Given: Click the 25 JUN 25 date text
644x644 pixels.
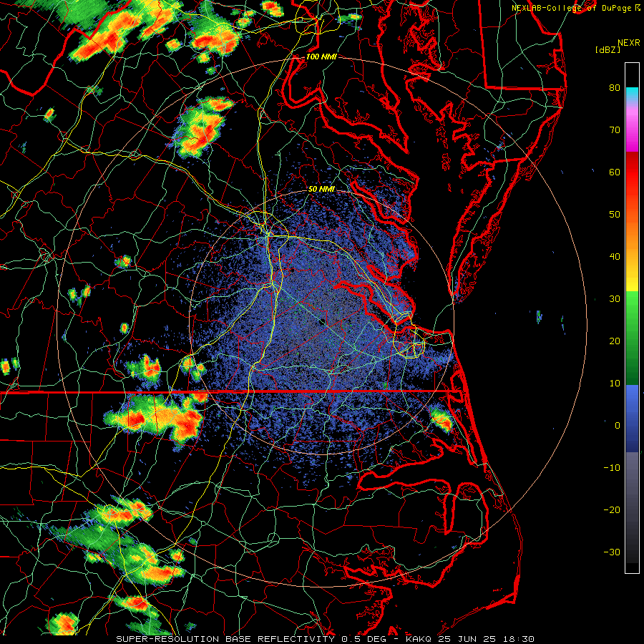Looking at the screenshot, I should (467, 639).
